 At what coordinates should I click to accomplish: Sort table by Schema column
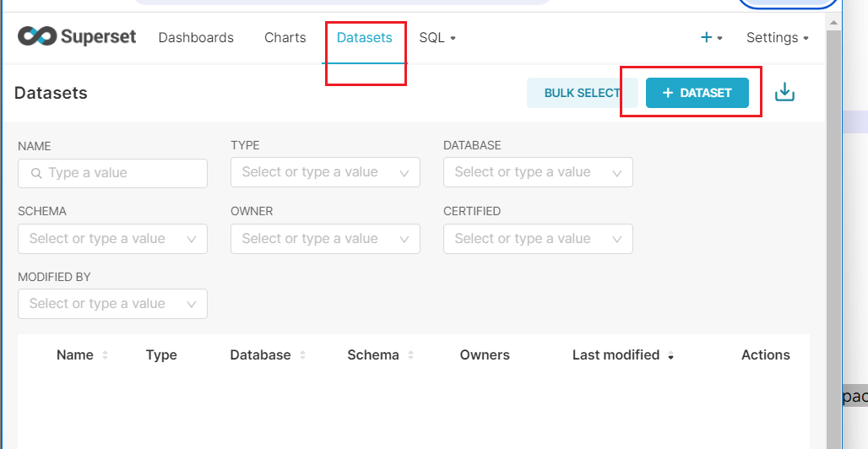[x=380, y=354]
